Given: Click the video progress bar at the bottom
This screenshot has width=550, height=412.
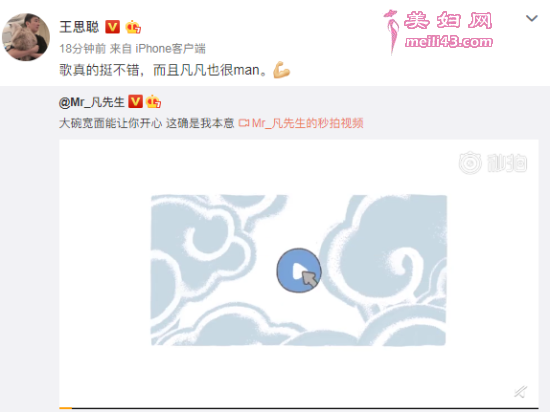Looking at the screenshot, I should coord(299,408).
